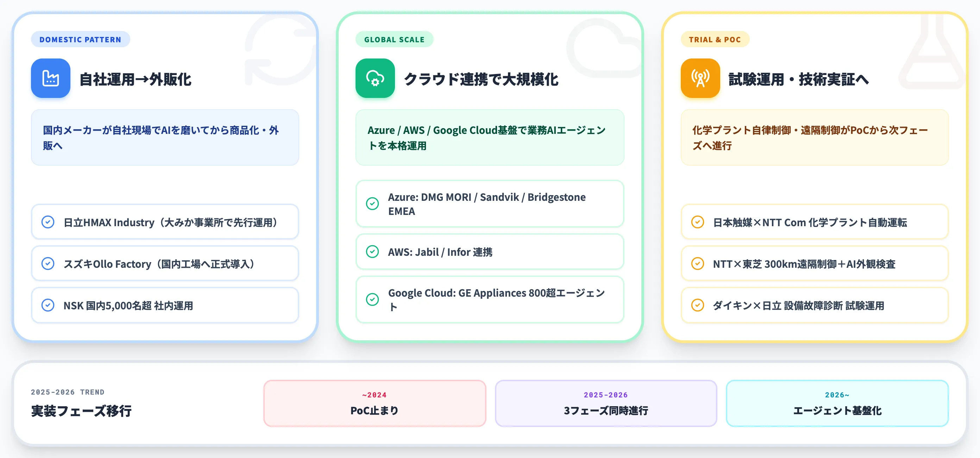The height and width of the screenshot is (458, 980).
Task: Click check icon beside 日本触媒×NTT Com
Action: click(698, 222)
